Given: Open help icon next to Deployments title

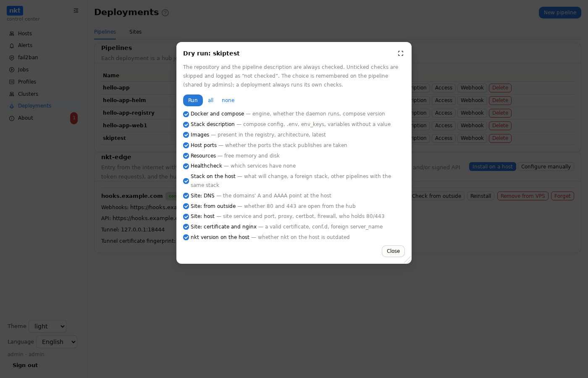Looking at the screenshot, I should pyautogui.click(x=165, y=13).
